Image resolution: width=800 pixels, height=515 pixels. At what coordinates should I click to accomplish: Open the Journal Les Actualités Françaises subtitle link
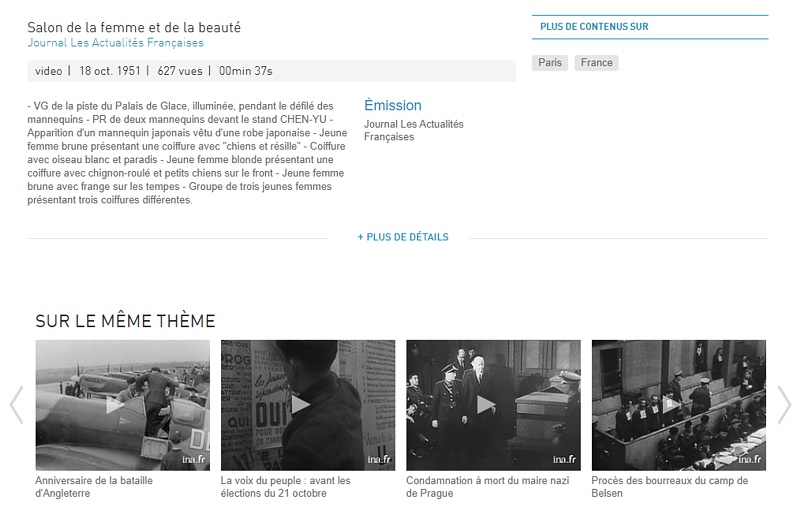click(115, 43)
